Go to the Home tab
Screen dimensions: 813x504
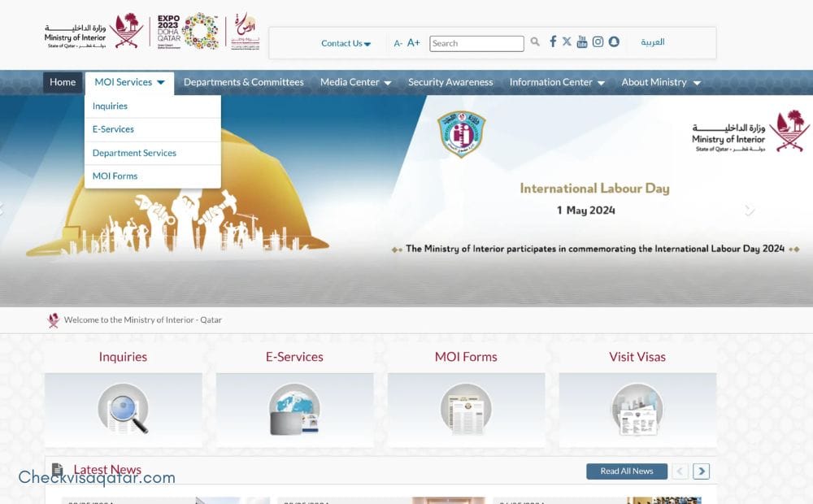click(63, 82)
